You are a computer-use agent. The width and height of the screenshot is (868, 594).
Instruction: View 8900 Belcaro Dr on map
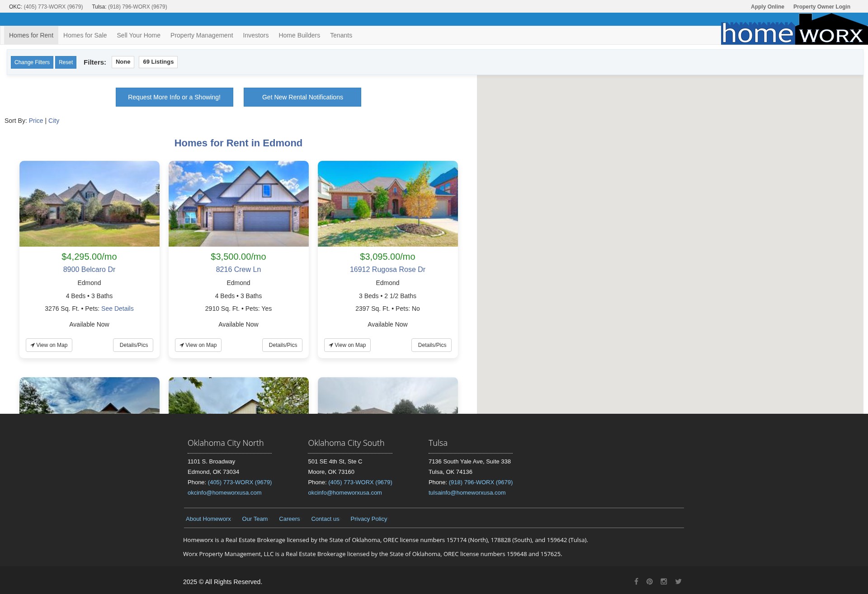[x=49, y=345]
